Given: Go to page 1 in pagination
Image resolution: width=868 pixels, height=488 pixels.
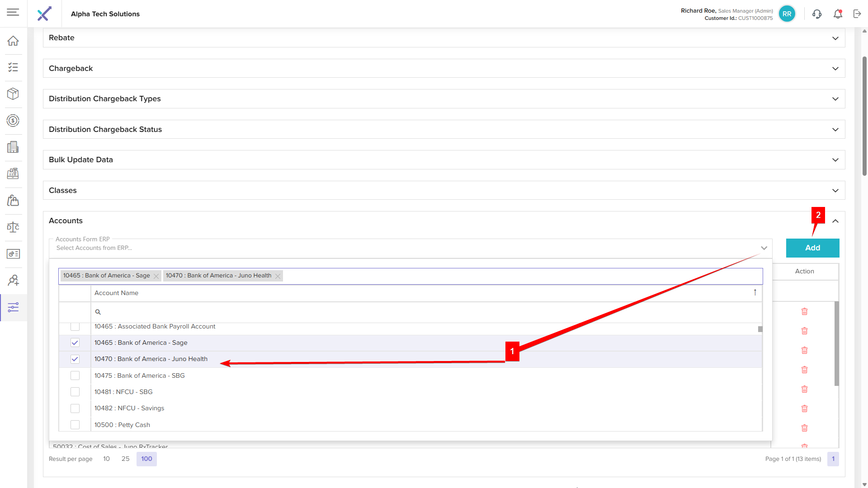Looking at the screenshot, I should (x=833, y=459).
